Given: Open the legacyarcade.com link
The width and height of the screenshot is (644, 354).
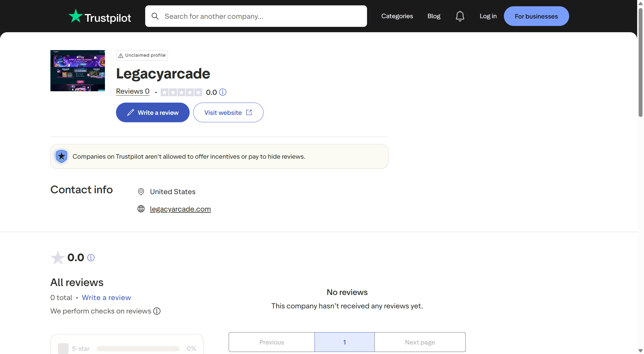Looking at the screenshot, I should 180,209.
